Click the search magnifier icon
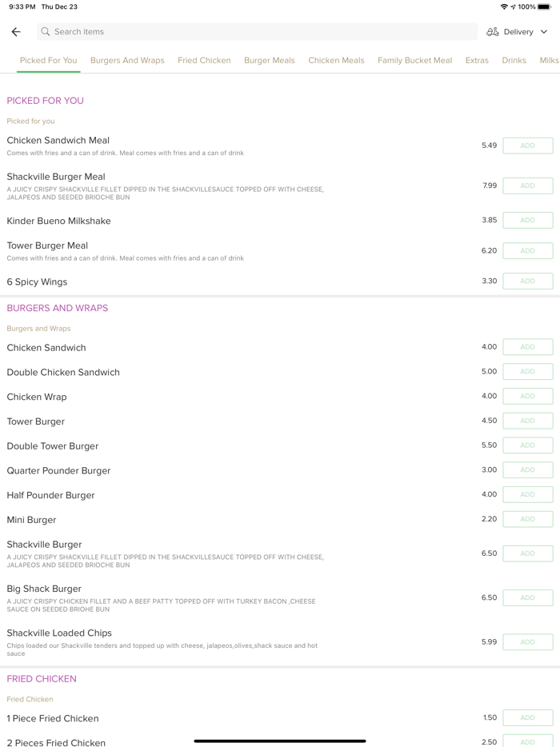The height and width of the screenshot is (747, 560). click(x=46, y=32)
